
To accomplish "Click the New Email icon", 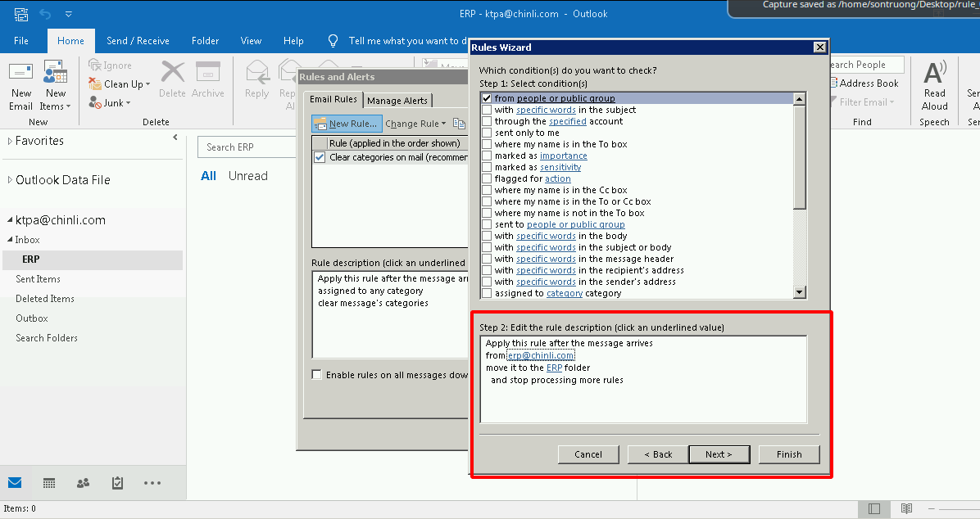I will (20, 73).
